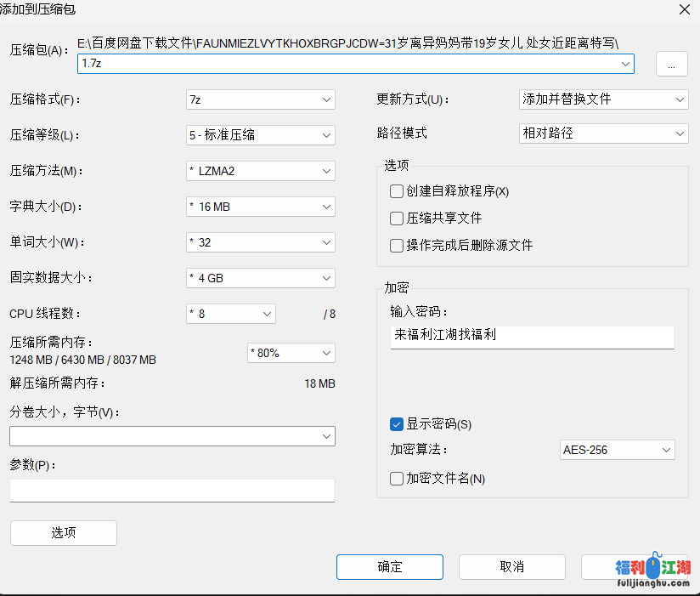Enable the 加密文件名 checkbox

click(397, 479)
